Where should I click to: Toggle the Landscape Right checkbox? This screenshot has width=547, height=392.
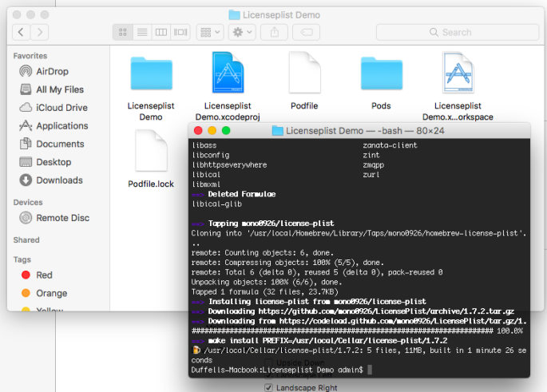[x=268, y=387]
